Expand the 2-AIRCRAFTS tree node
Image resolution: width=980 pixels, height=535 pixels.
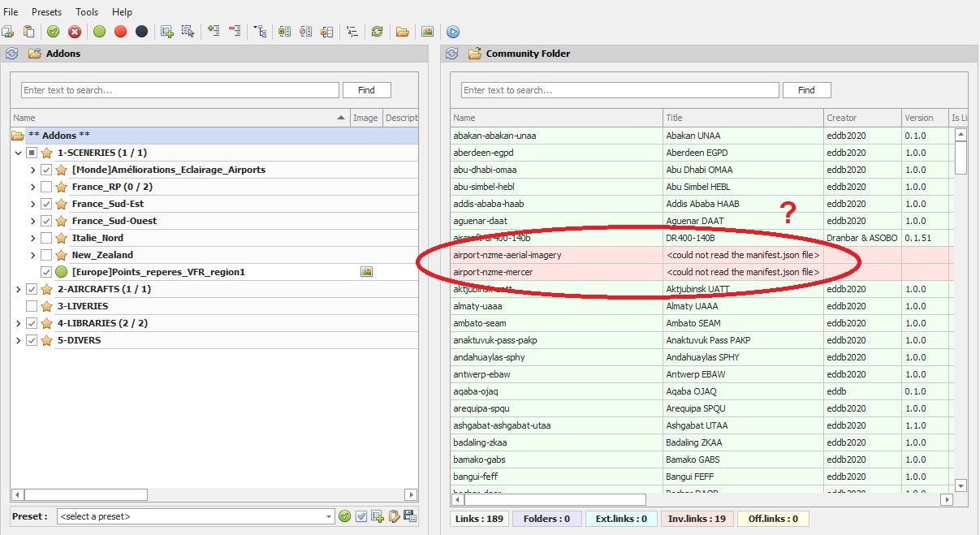[18, 289]
